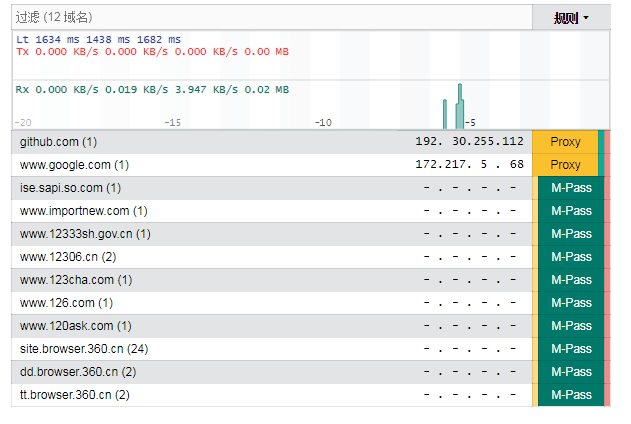Click IP address 192.30.255.112

(x=469, y=142)
